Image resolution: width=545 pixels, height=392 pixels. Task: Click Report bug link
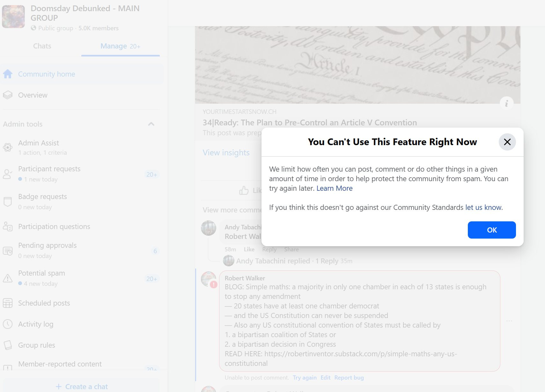349,378
